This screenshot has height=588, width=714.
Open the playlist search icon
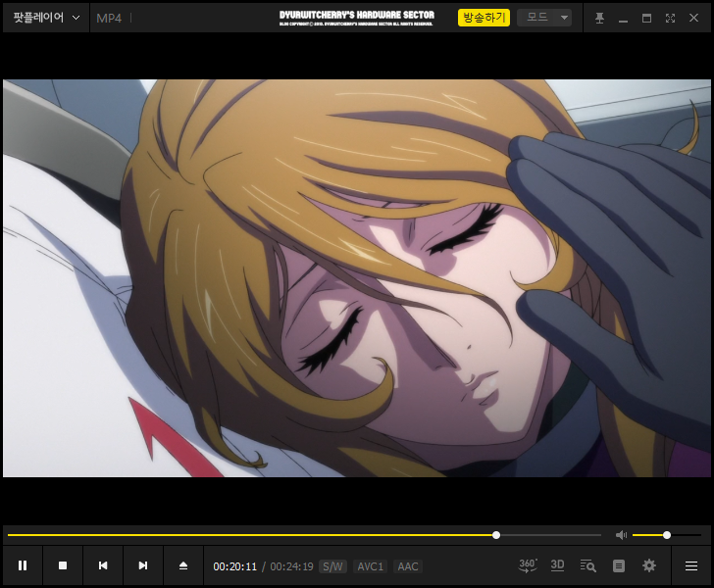pos(587,565)
